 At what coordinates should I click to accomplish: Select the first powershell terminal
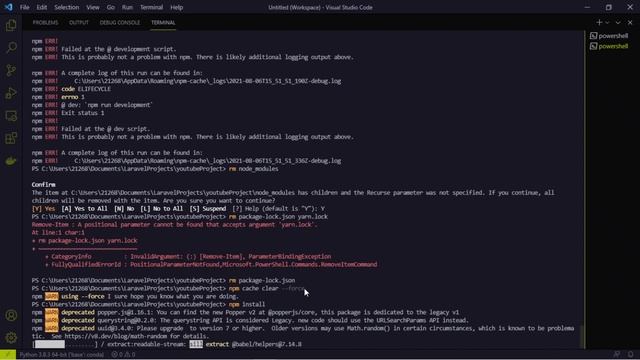coord(609,36)
